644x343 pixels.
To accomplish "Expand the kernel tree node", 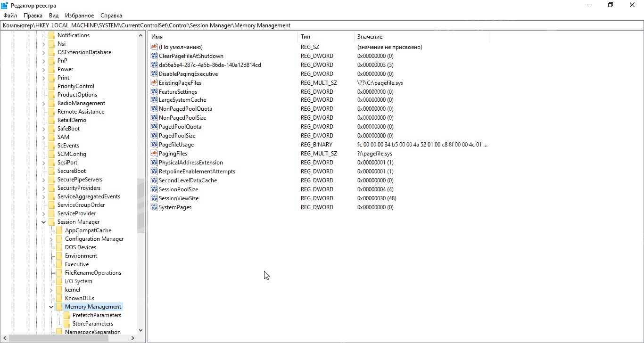I will tap(51, 290).
